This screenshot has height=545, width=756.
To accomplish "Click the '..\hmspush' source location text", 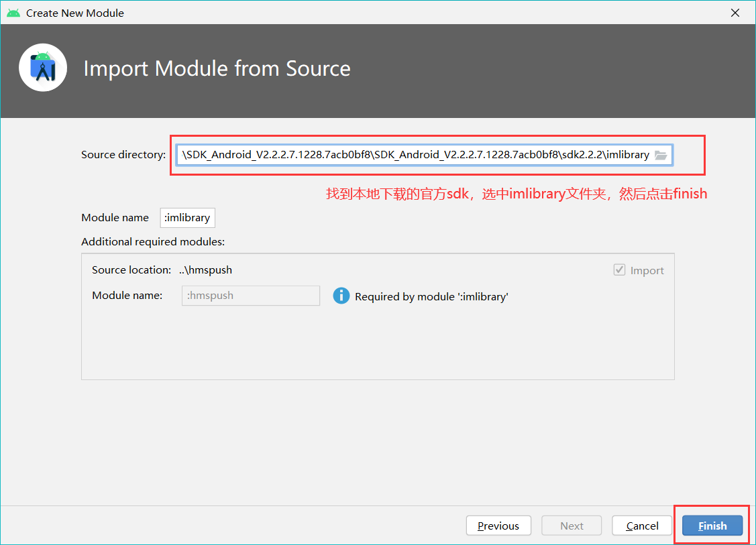I will 205,270.
